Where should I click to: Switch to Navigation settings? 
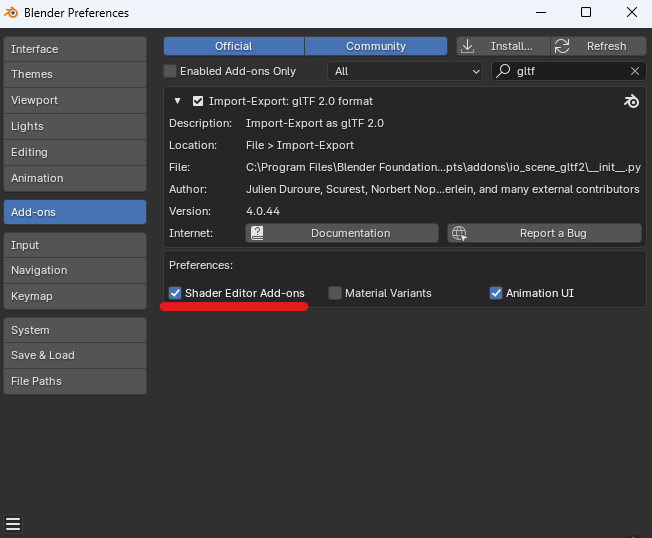(x=75, y=270)
